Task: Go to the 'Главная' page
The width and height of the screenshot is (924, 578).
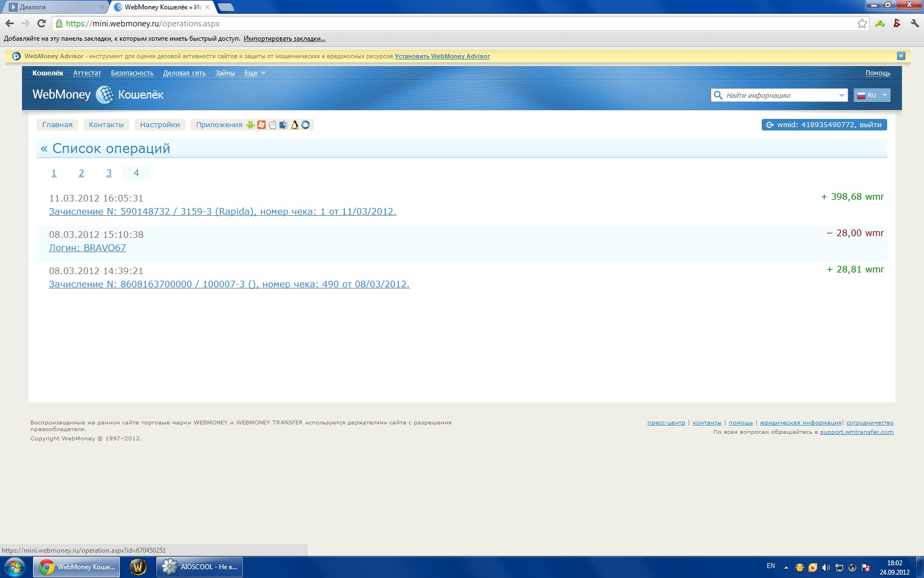Action: click(x=57, y=125)
